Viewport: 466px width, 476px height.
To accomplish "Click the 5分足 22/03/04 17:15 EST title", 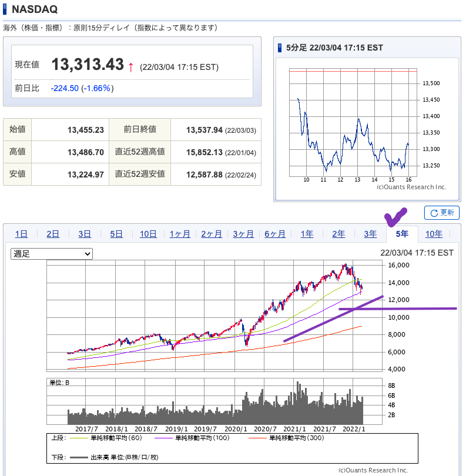I will click(334, 48).
